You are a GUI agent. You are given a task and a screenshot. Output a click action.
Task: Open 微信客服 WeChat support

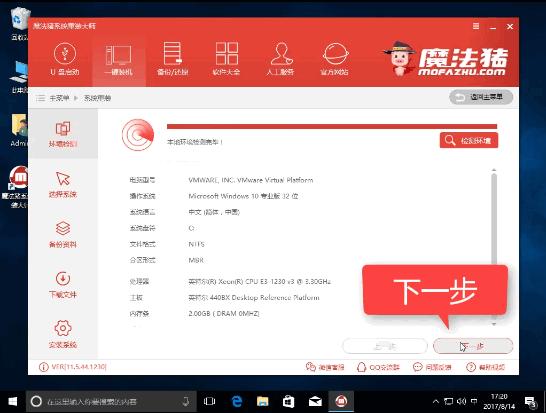pyautogui.click(x=325, y=367)
